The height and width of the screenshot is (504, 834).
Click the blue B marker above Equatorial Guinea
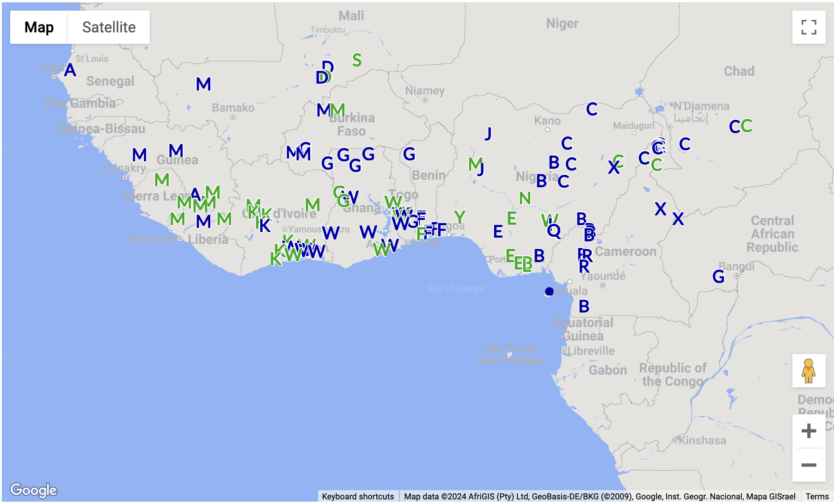584,306
